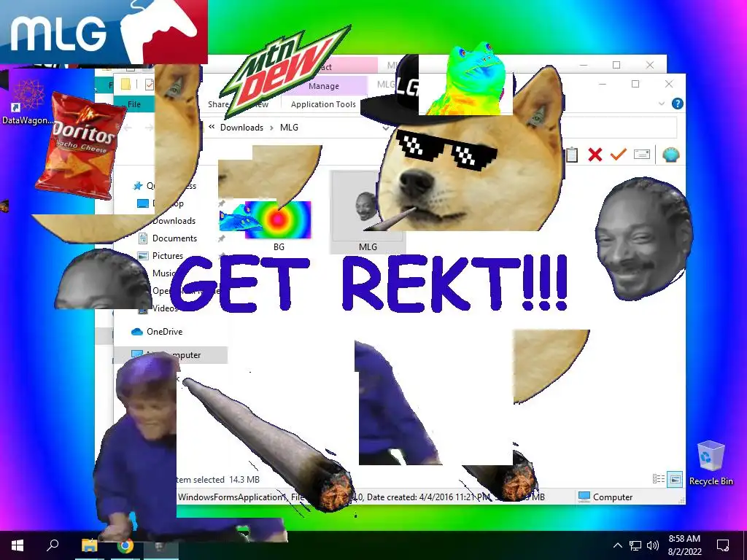Image resolution: width=747 pixels, height=560 pixels.
Task: Click the Quick access star icon
Action: (138, 186)
